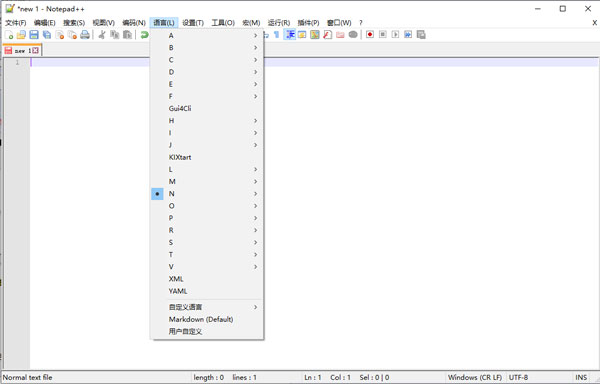Click the Close document toolbar icon
This screenshot has height=384, width=600.
(60, 35)
